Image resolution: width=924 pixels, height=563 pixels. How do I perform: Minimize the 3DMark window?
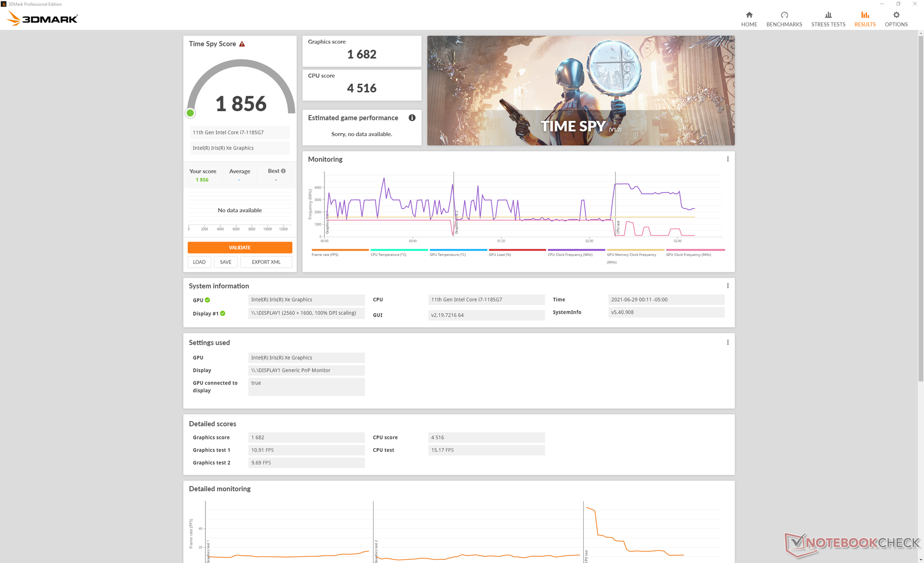[x=882, y=4]
